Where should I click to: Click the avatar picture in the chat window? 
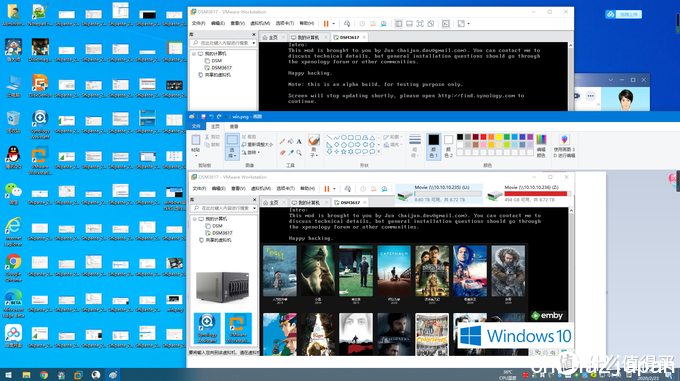(625, 100)
